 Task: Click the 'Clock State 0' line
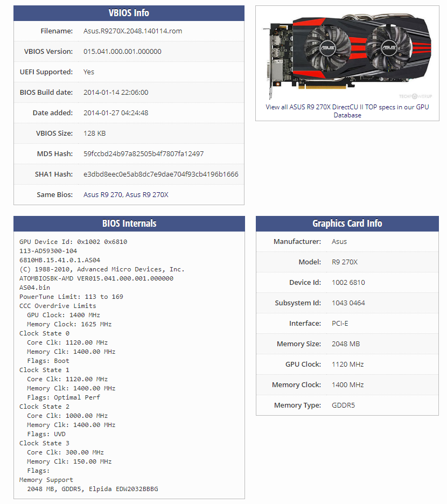pos(44,333)
